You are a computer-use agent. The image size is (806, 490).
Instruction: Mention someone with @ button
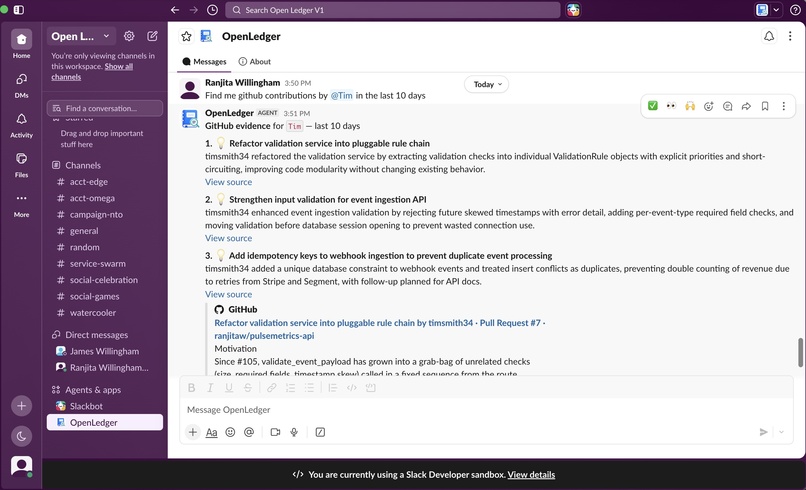click(249, 432)
